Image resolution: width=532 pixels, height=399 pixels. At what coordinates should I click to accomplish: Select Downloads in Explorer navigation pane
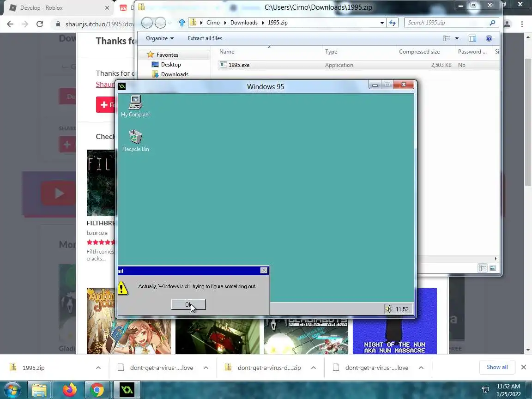[175, 74]
